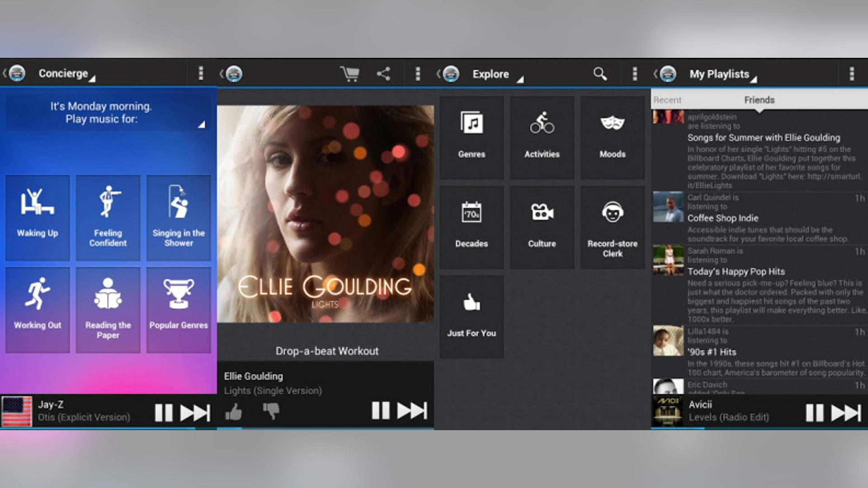Pause the Jay-Z track Otis
The image size is (868, 488).
162,412
